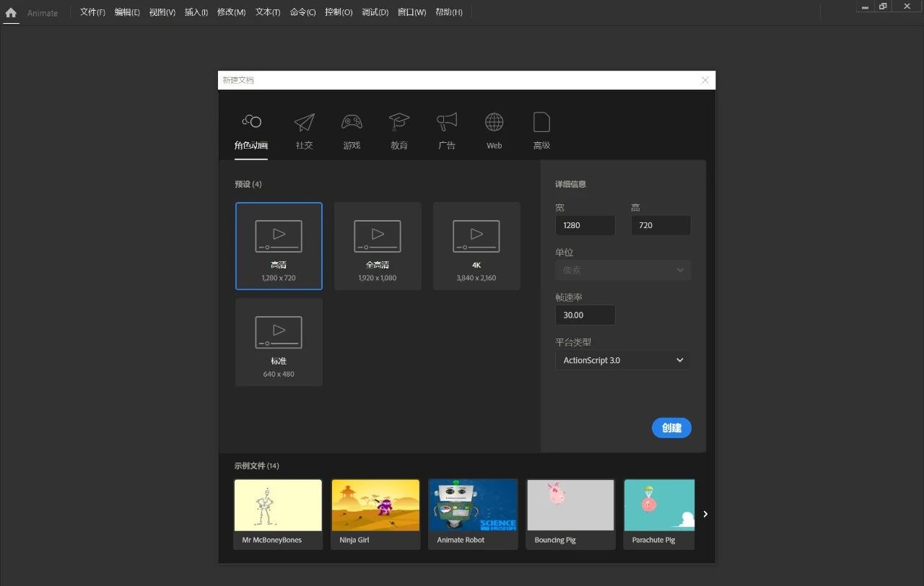Choose the 4K 3,840 x 2,160 preset
Screen dimensions: 924x586
click(476, 246)
